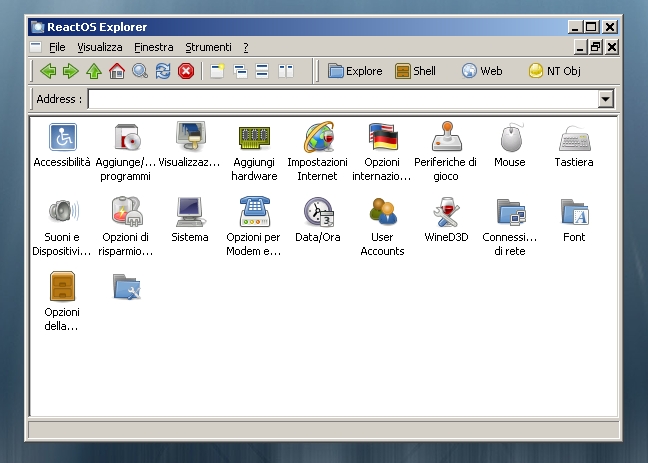Open the Mouse settings

(510, 145)
